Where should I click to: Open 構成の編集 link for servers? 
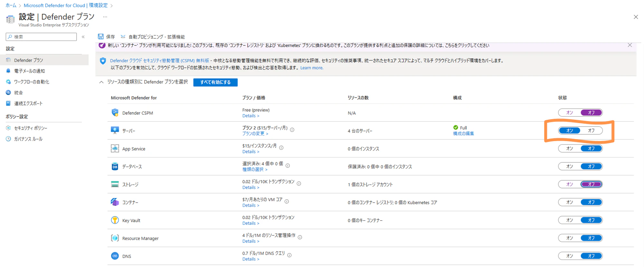pos(463,134)
